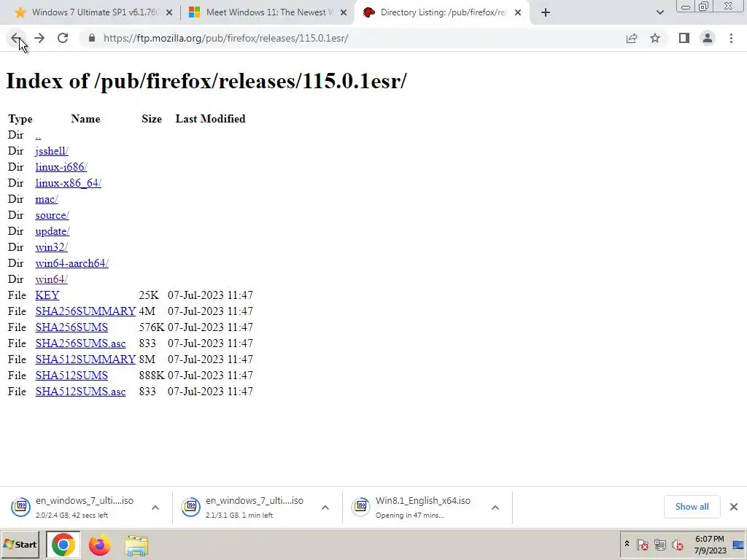Click the '25K' size value

point(149,295)
